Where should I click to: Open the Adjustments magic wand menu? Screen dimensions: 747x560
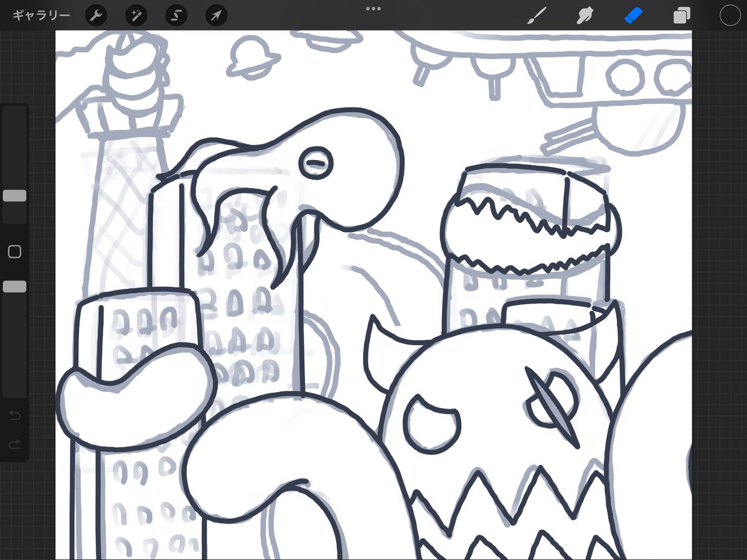(136, 16)
